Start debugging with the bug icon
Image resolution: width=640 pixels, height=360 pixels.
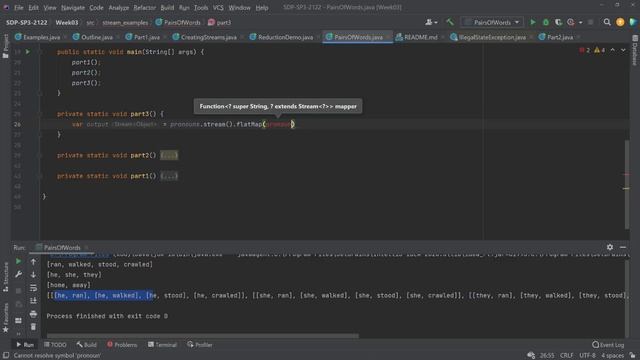click(x=546, y=22)
